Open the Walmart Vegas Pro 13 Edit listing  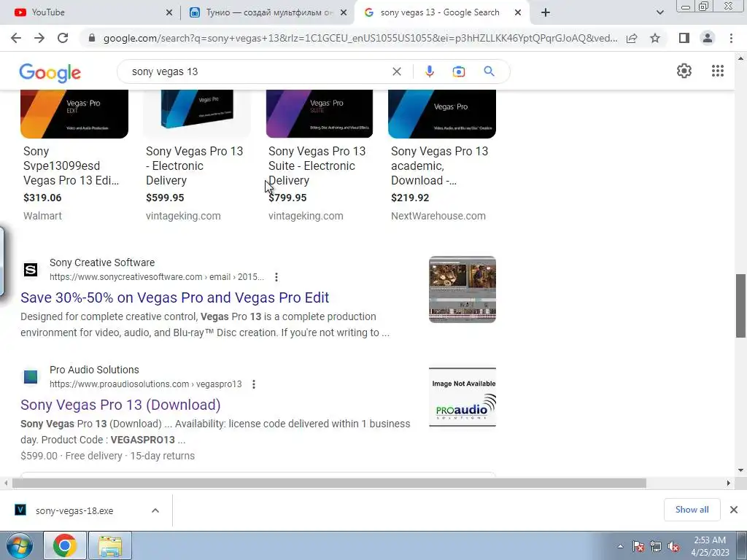pyautogui.click(x=71, y=166)
